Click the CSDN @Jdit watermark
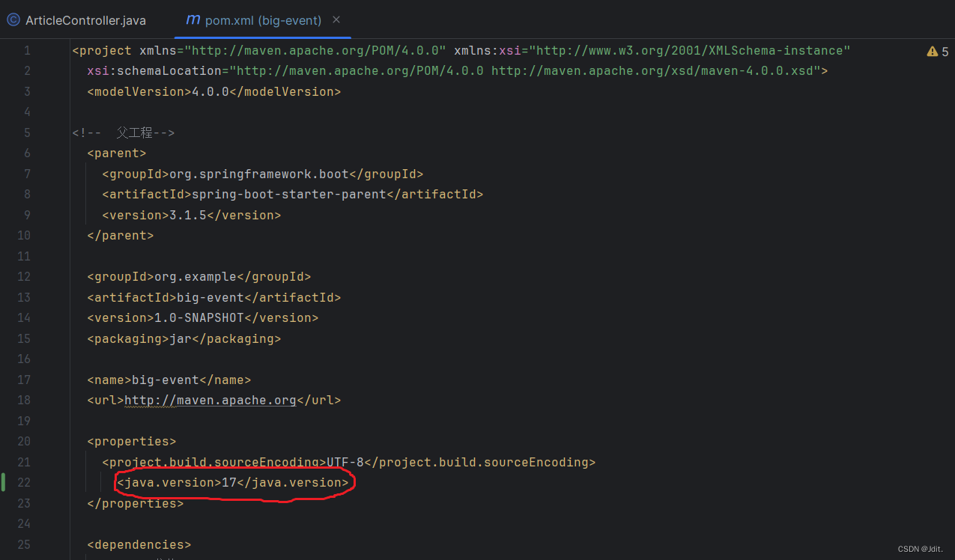 click(x=920, y=549)
